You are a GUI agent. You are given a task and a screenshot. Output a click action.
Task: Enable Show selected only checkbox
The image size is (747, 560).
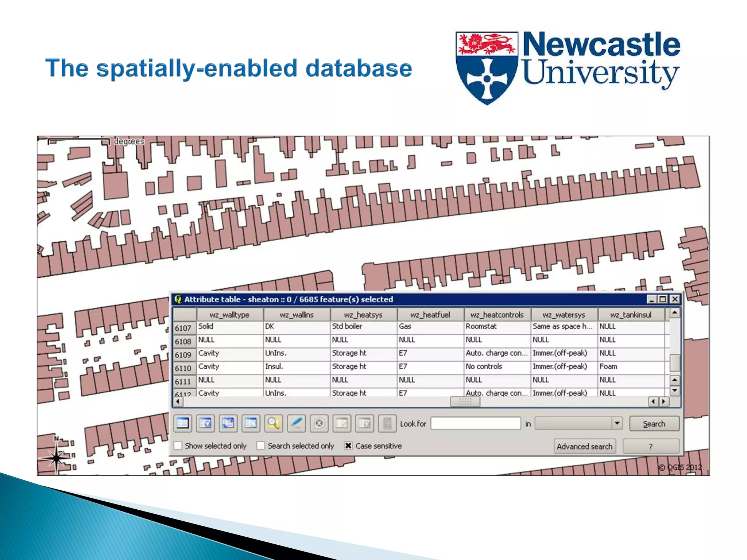pos(178,446)
